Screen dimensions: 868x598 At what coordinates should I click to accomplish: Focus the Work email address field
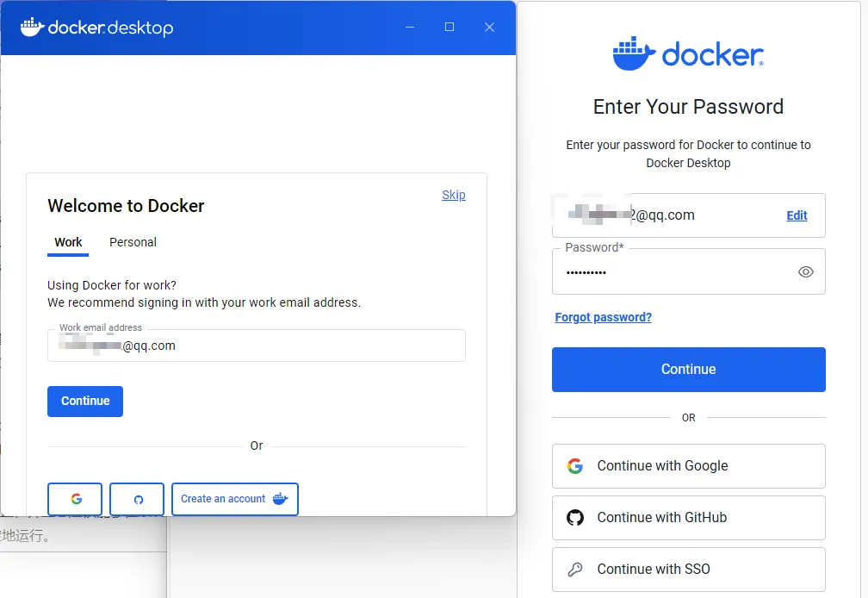point(257,346)
